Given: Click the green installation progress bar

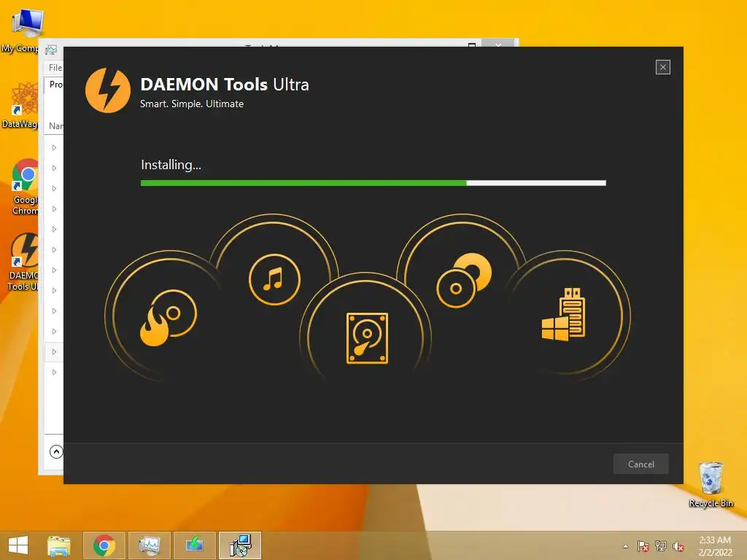Looking at the screenshot, I should point(373,183).
